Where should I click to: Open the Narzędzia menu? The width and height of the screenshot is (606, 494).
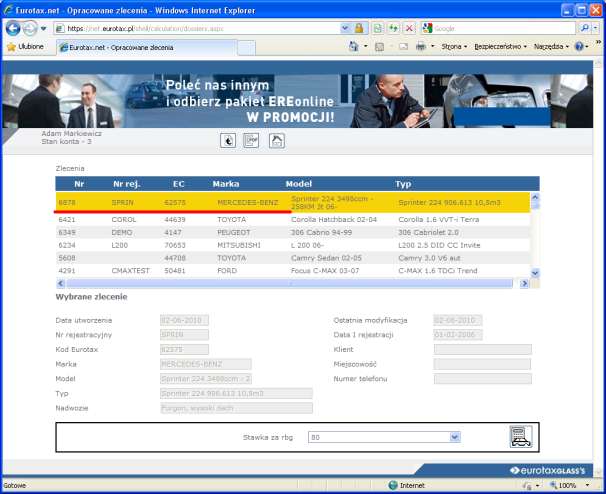click(x=551, y=46)
